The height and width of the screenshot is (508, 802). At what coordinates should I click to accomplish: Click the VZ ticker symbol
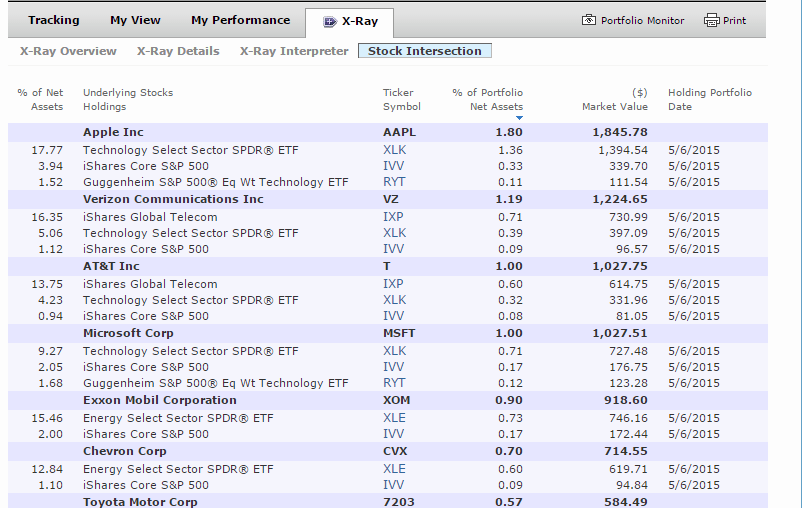coord(390,199)
